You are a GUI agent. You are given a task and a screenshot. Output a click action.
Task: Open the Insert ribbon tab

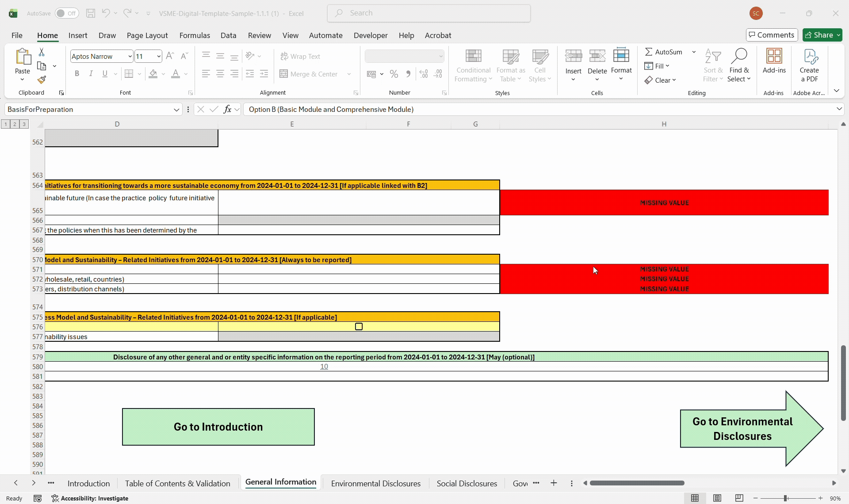click(x=78, y=35)
